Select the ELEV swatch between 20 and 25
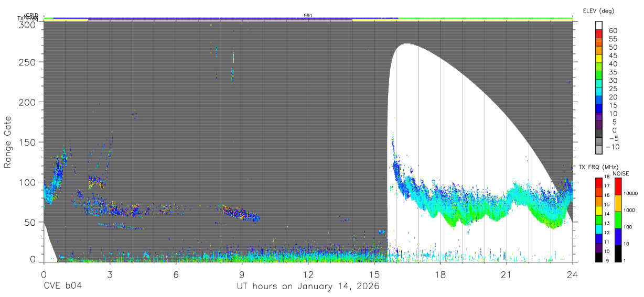 [599, 93]
